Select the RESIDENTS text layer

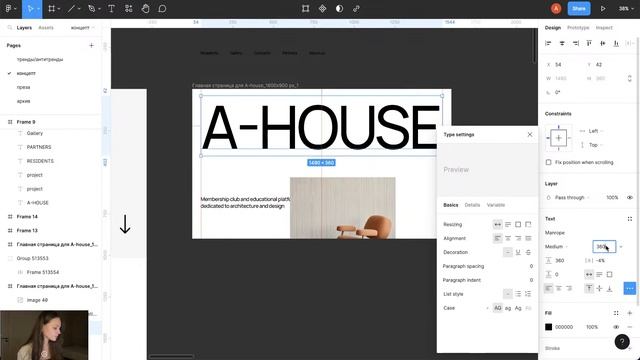40,161
